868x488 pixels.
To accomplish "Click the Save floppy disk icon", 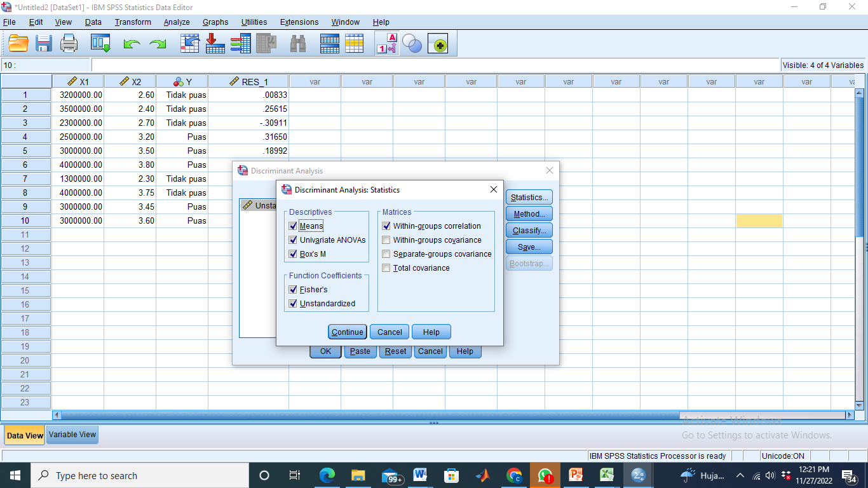I will (x=43, y=43).
